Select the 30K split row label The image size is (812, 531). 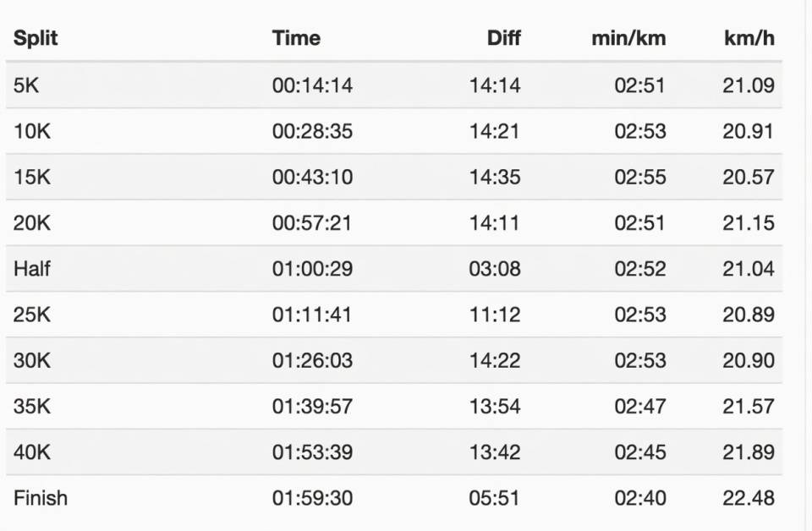[x=32, y=360]
